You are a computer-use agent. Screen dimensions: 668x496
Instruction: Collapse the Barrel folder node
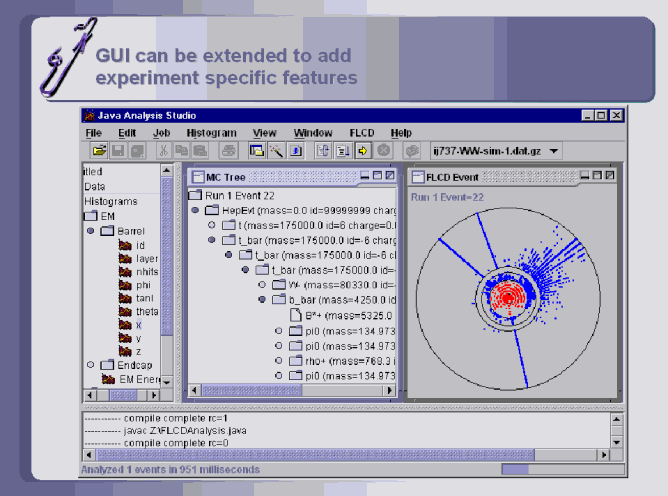coord(91,231)
